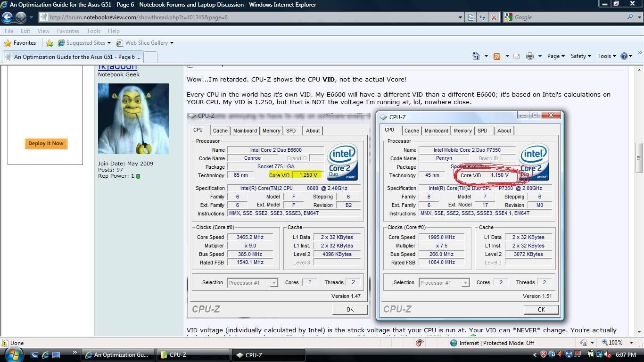644x362 pixels.
Task: Open the command bar Tools dropdown
Action: tap(607, 56)
